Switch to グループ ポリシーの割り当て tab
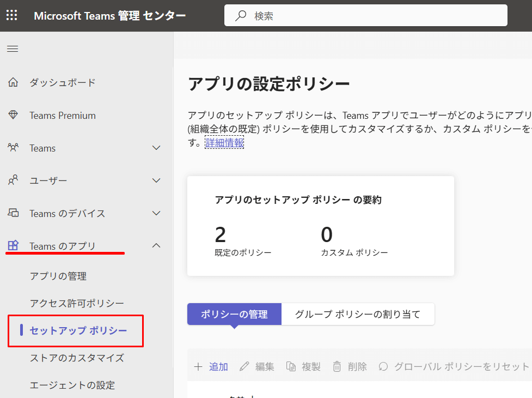 tap(358, 314)
